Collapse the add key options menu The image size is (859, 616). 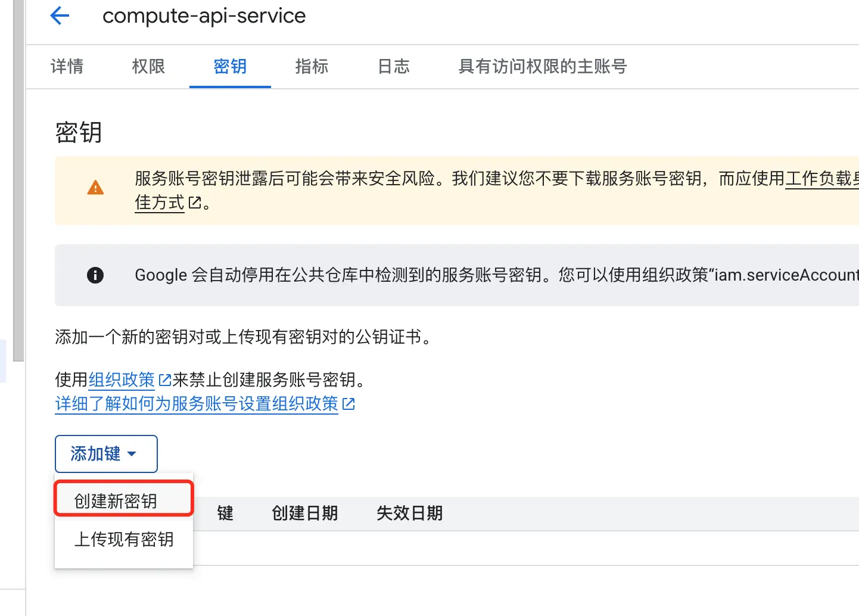pos(106,453)
